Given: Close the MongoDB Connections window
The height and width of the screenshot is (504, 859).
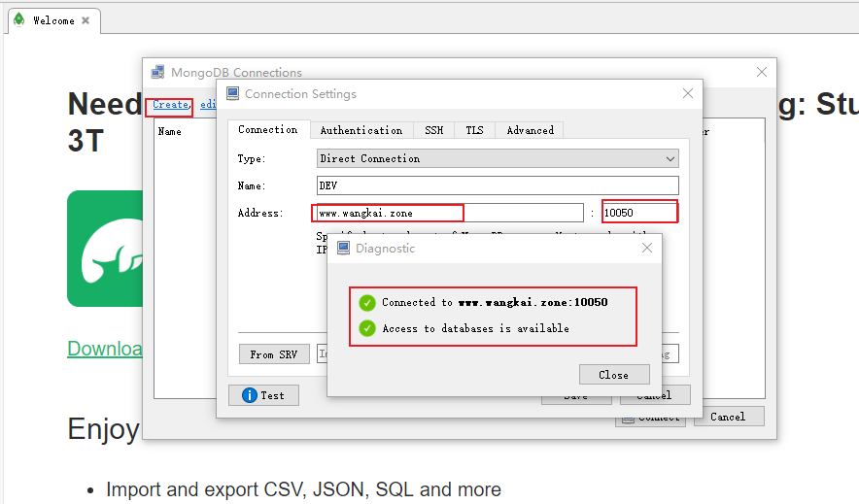Looking at the screenshot, I should [762, 72].
